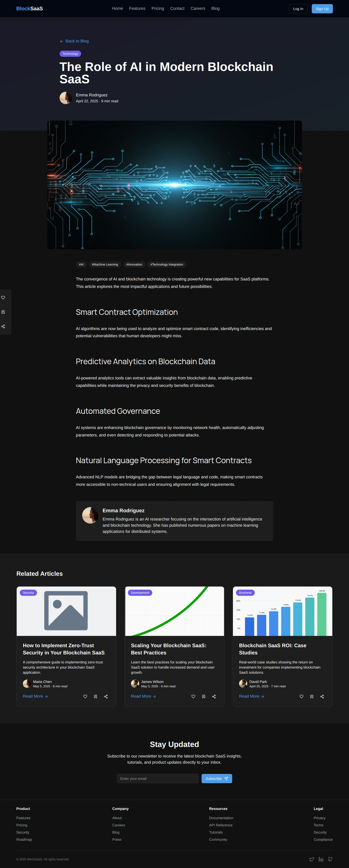The width and height of the screenshot is (349, 868).
Task: Subscribe to the newsletter
Action: (x=217, y=778)
